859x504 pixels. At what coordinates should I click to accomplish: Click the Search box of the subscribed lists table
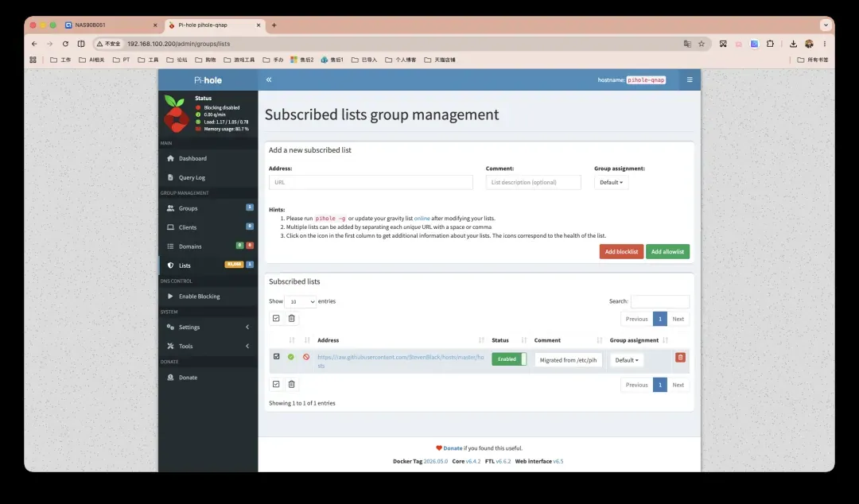[x=660, y=301]
